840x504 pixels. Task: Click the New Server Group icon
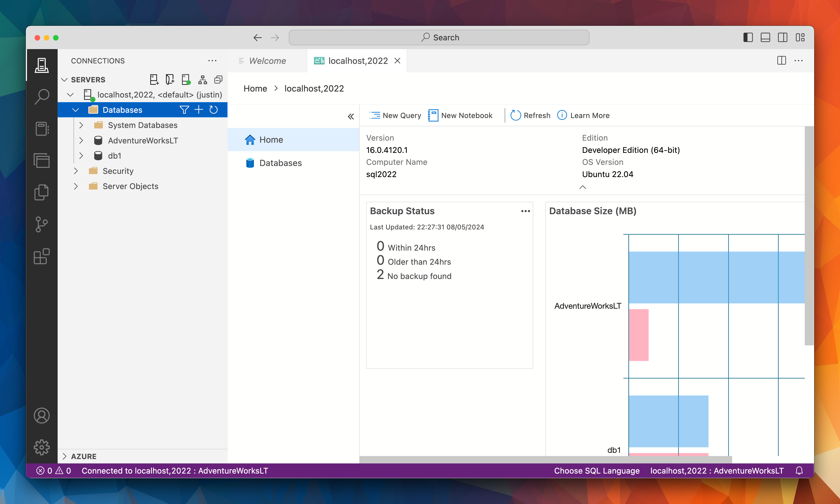(170, 80)
